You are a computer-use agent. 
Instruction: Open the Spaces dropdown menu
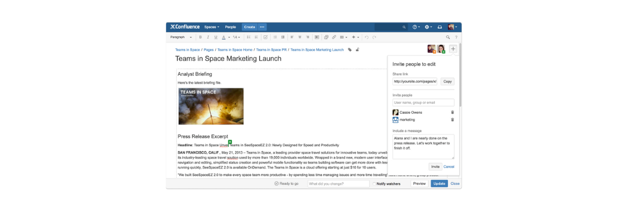click(212, 27)
